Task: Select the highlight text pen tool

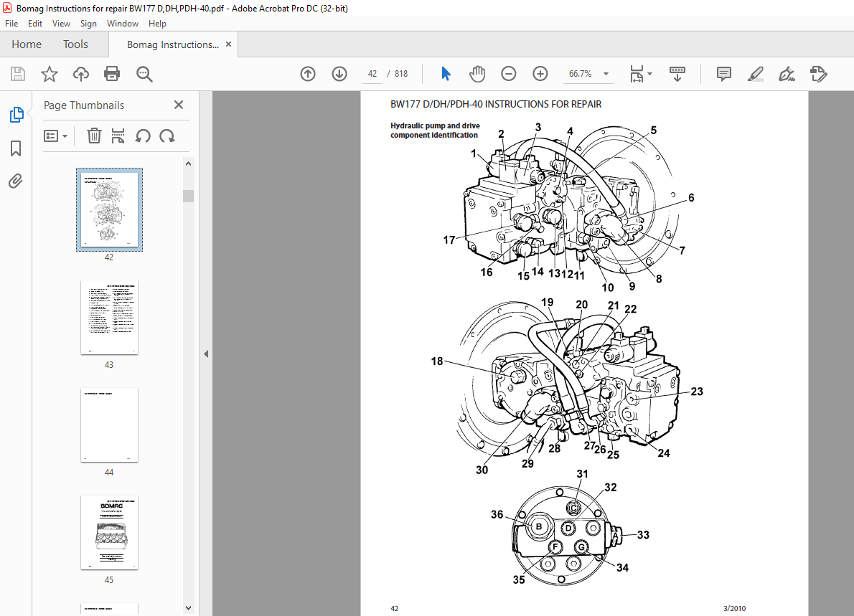Action: pyautogui.click(x=756, y=74)
